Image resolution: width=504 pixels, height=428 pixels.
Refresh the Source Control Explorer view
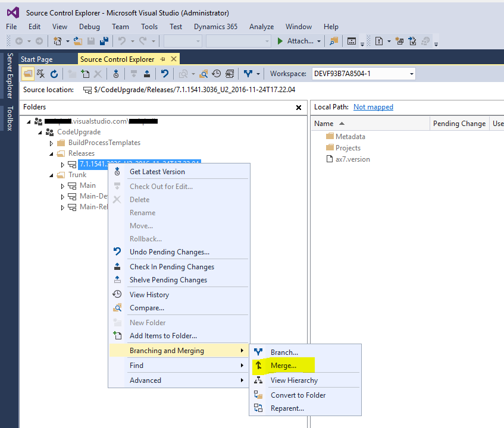(54, 73)
